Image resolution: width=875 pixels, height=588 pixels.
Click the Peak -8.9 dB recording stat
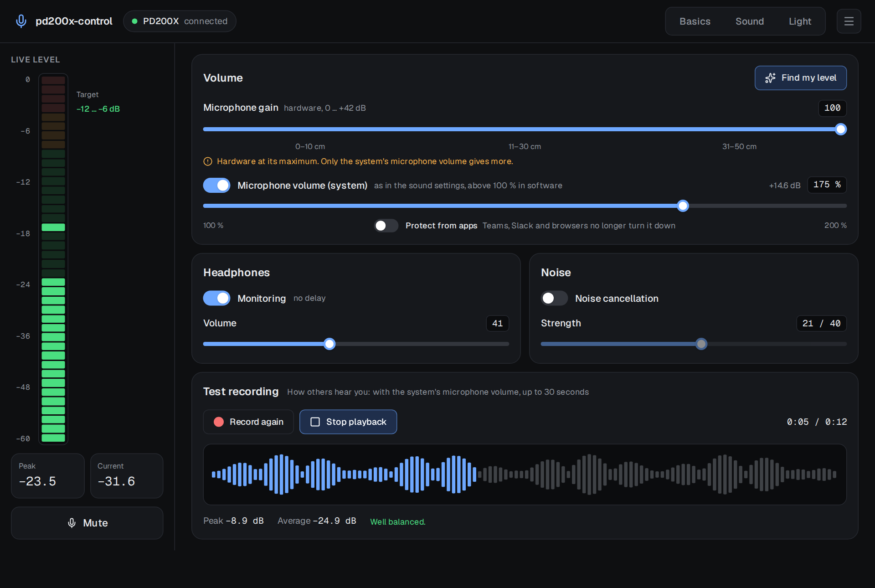coord(233,521)
